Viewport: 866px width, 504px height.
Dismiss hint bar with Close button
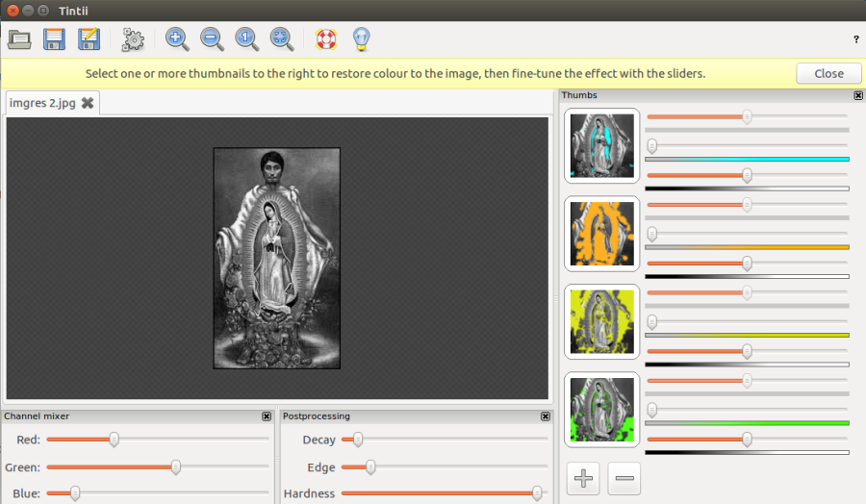click(828, 73)
